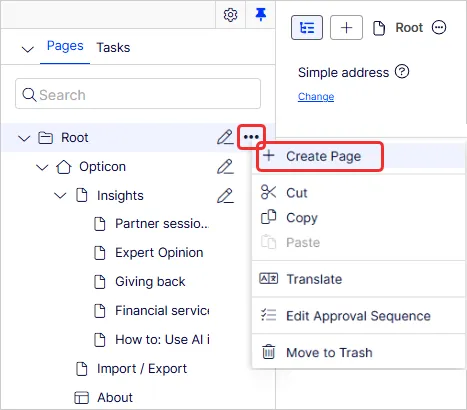
Task: Click the edit pencil for Insights
Action: (225, 195)
